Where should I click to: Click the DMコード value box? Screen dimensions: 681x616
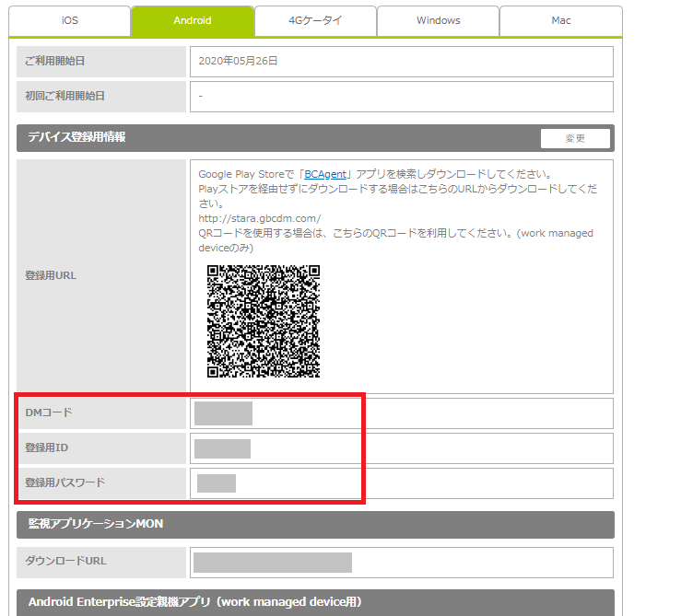401,413
